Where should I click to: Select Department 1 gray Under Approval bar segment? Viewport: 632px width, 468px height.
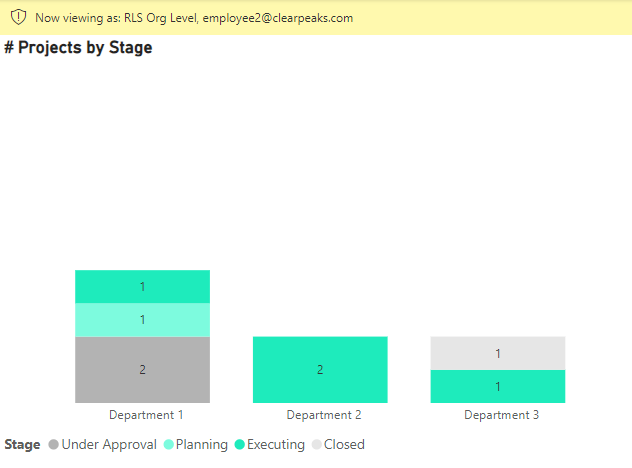coord(142,369)
